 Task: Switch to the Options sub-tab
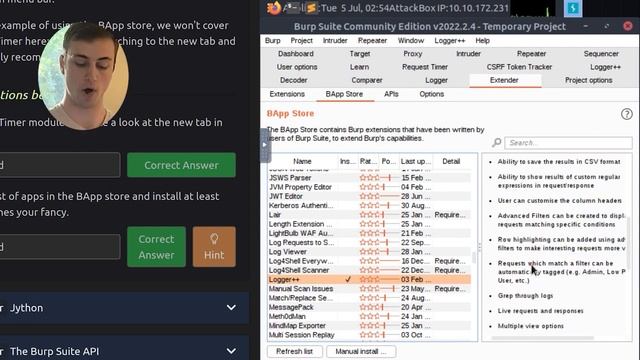coord(431,94)
